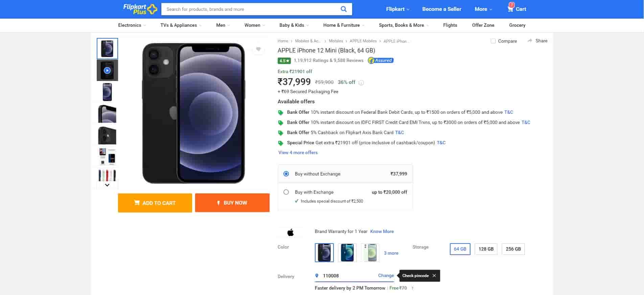This screenshot has width=644, height=295.
Task: Select Buy with Exchange option
Action: pyautogui.click(x=286, y=192)
